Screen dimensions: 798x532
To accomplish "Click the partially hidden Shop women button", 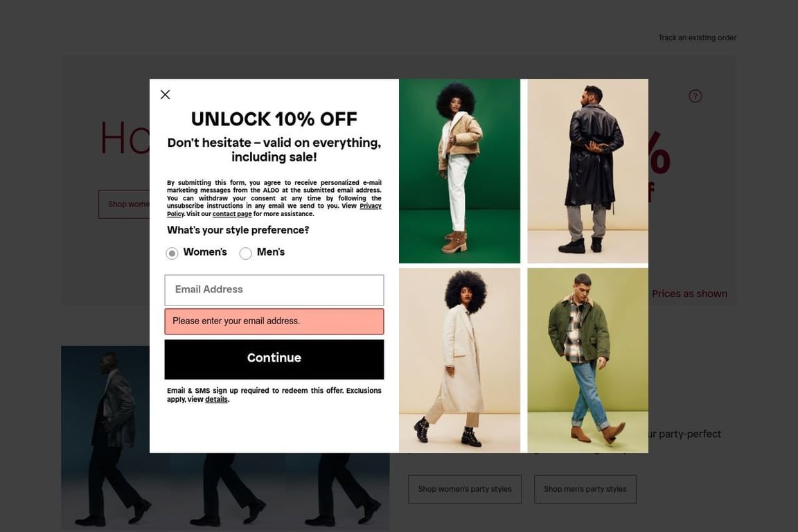I will (124, 204).
